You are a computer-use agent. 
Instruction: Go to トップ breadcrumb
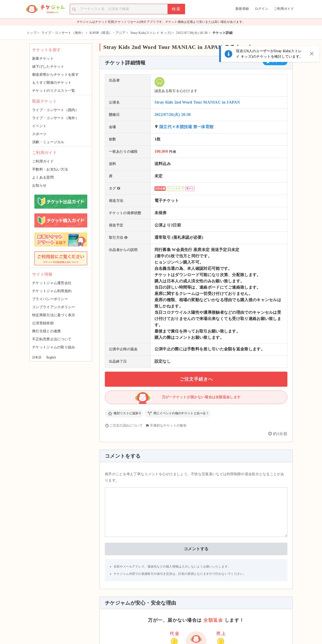tap(32, 33)
